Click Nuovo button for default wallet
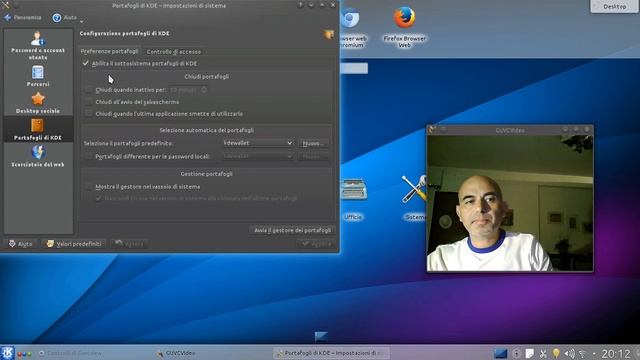This screenshot has height=360, width=640. (x=313, y=143)
